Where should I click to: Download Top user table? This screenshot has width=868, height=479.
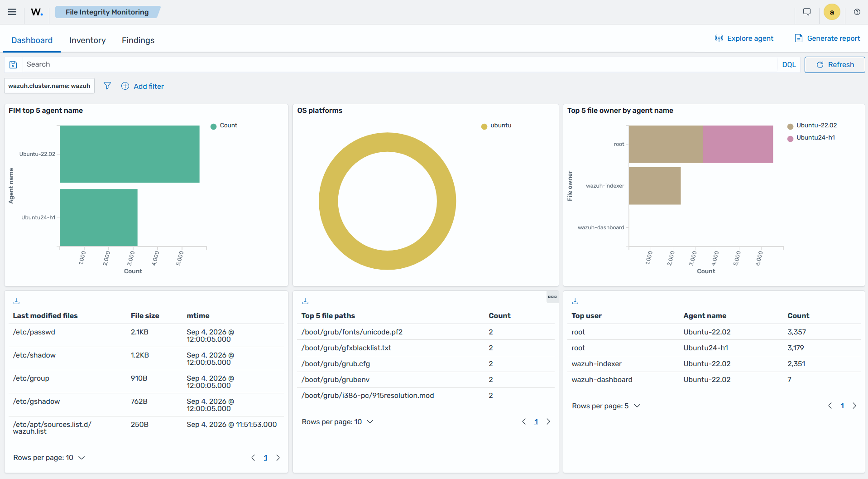coord(575,301)
